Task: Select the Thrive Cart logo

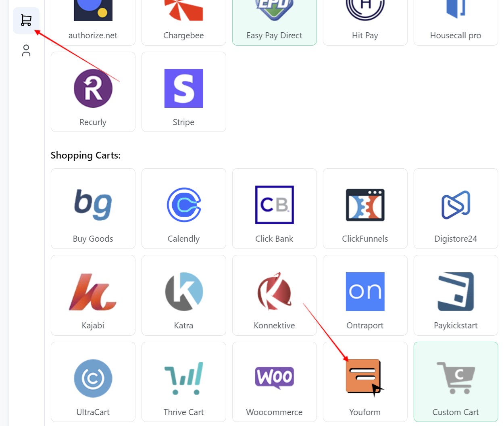Action: [184, 378]
